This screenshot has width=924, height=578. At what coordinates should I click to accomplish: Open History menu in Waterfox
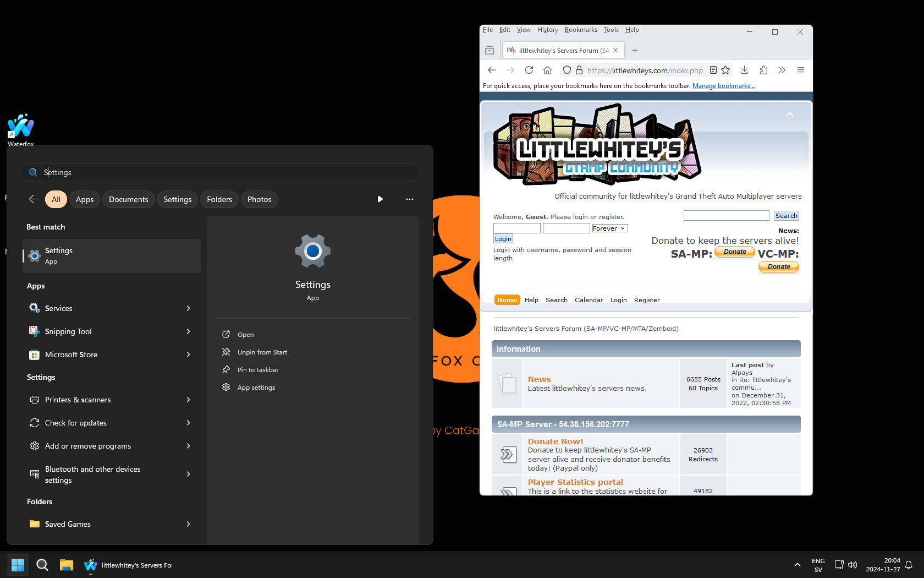click(x=547, y=30)
